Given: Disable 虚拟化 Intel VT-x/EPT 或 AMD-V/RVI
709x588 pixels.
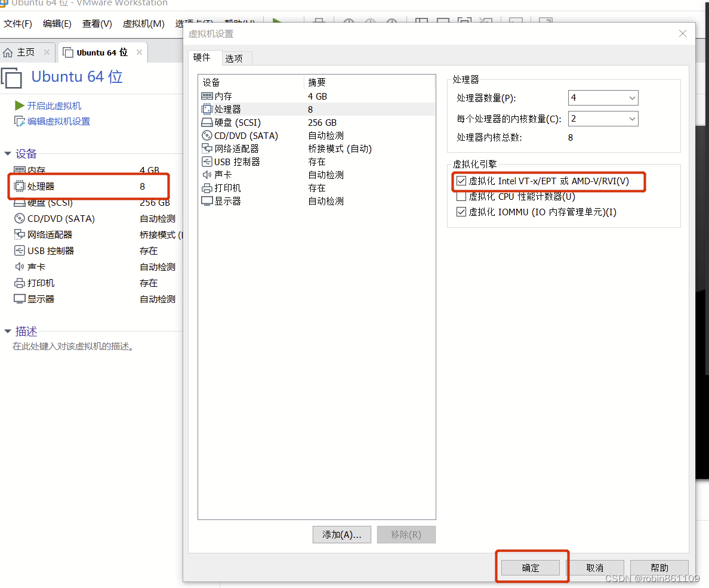Looking at the screenshot, I should pyautogui.click(x=461, y=182).
